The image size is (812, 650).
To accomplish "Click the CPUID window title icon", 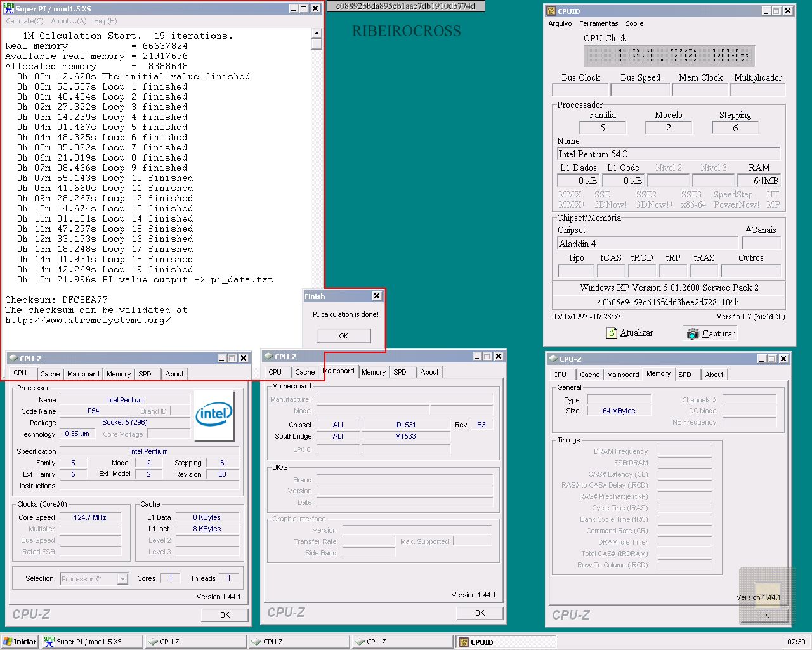I will pos(551,11).
